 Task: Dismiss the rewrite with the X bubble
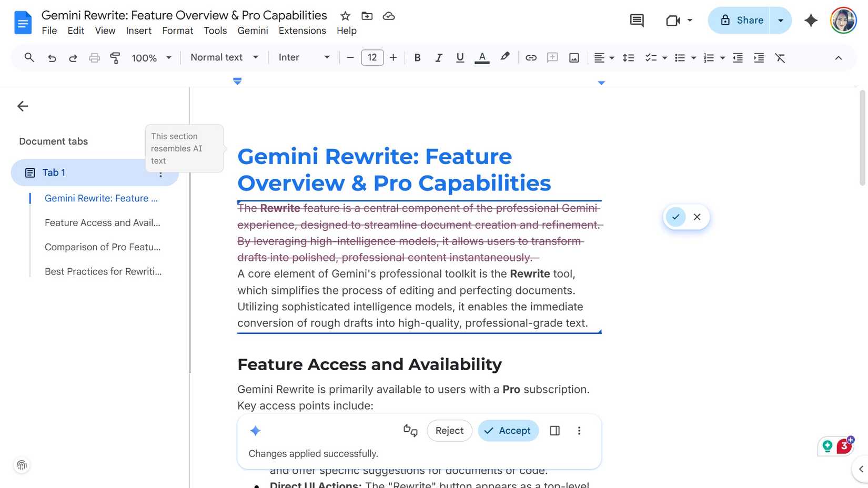(x=697, y=217)
